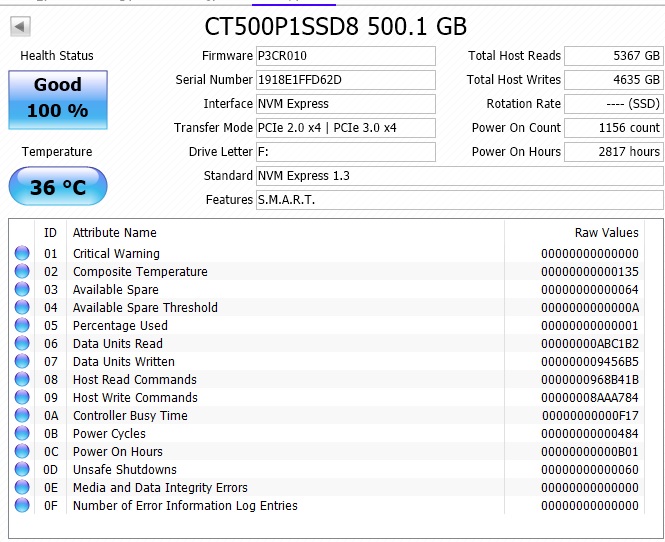Screen dimensions: 665x542
Task: Click the status orb for Percentage Used
Action: (x=22, y=325)
